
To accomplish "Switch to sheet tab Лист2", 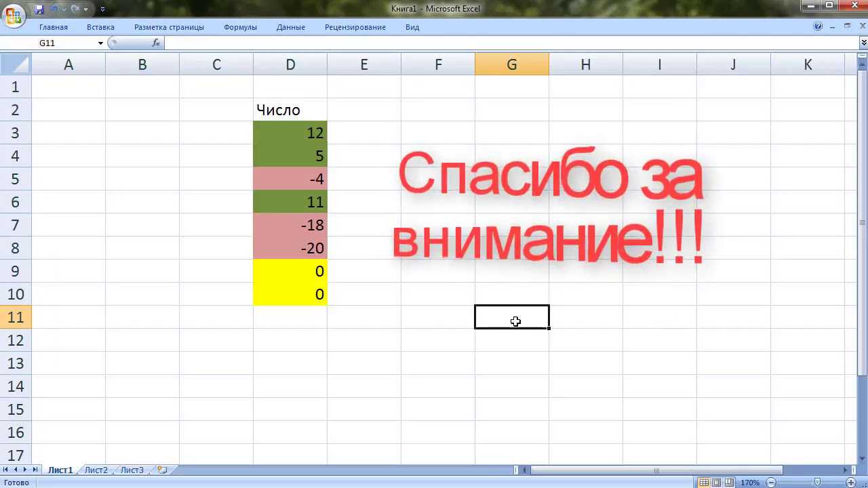I will (96, 470).
